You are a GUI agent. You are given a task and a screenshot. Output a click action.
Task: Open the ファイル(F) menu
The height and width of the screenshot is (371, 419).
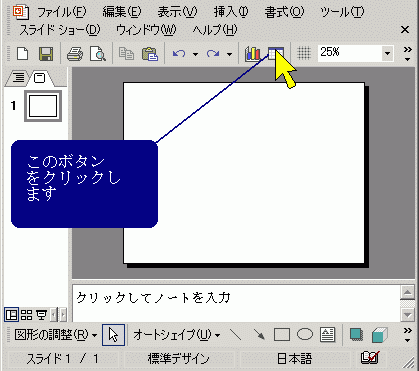(x=61, y=12)
